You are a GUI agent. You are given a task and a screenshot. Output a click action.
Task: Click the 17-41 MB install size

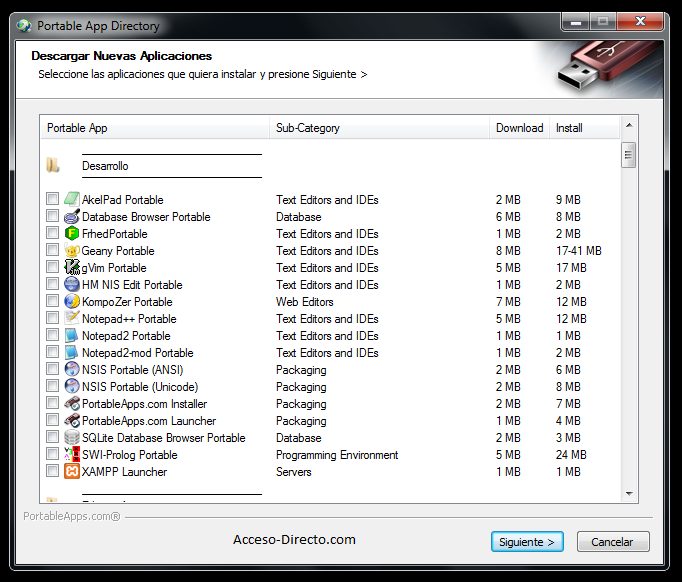click(578, 251)
